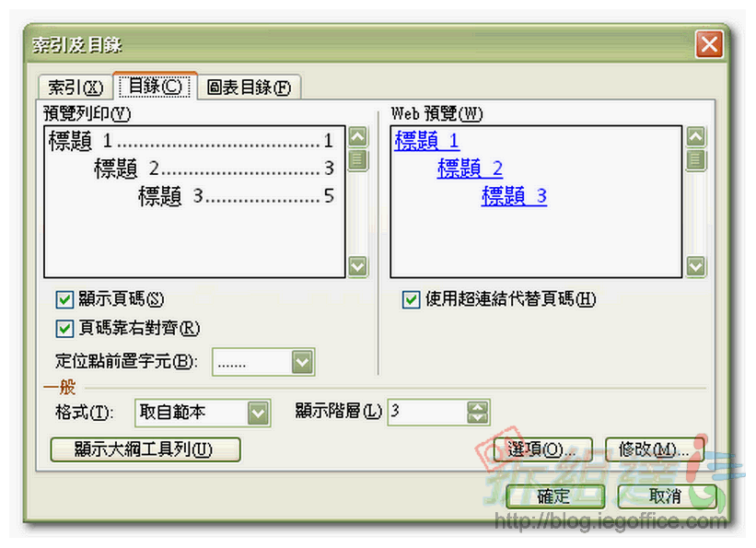Click the 顯示大綱工具列(U) button
The image size is (756, 548).
[x=145, y=449]
